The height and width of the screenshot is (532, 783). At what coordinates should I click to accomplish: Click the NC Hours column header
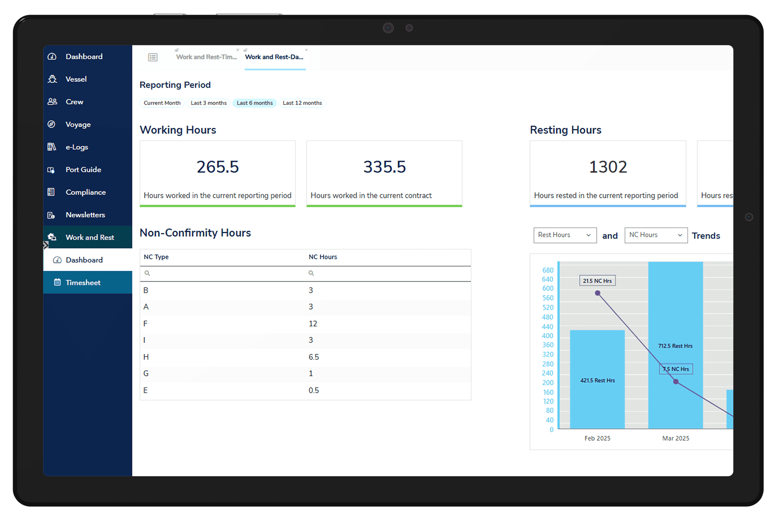(323, 257)
